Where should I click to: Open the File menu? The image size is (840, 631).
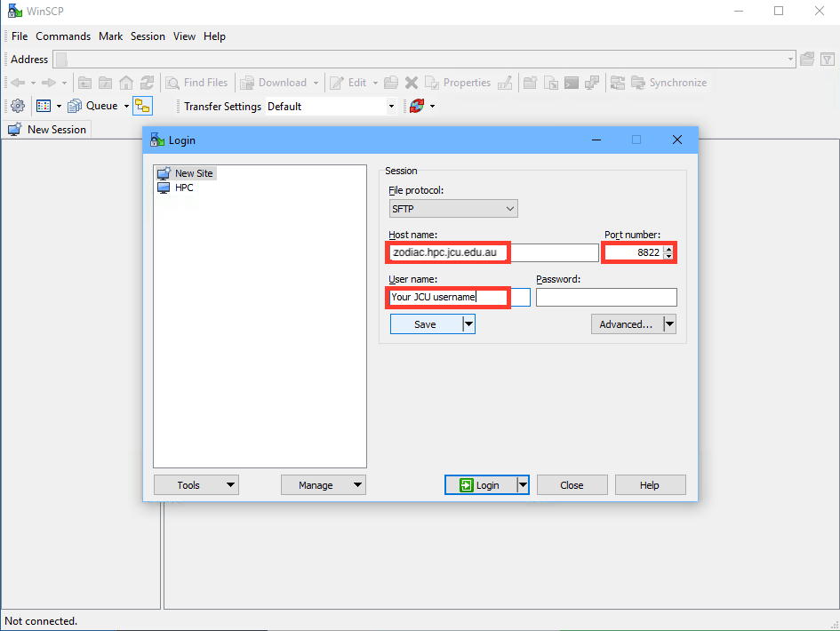pos(20,36)
